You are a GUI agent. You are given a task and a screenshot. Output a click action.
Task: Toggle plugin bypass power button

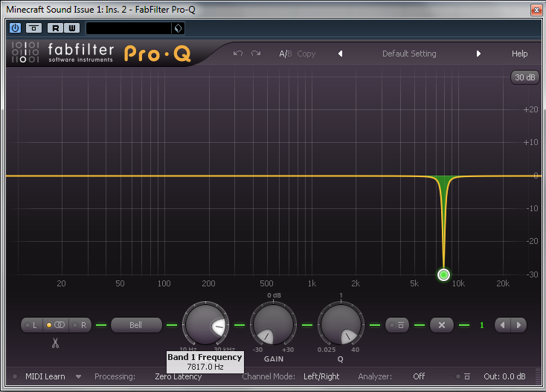click(16, 28)
